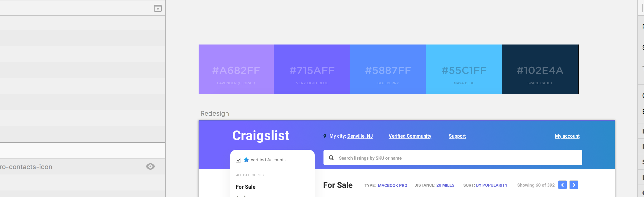Open the Verified Community link
The width and height of the screenshot is (644, 197).
(410, 136)
